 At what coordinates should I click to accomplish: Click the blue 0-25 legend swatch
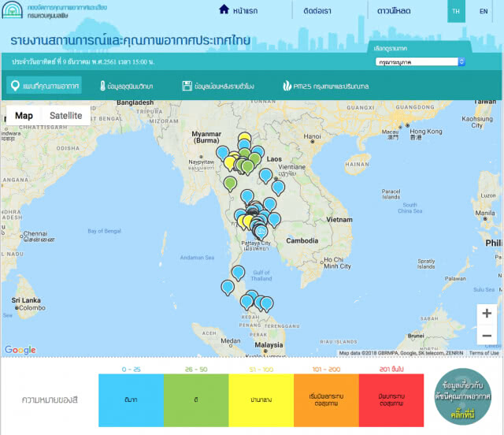pos(132,400)
